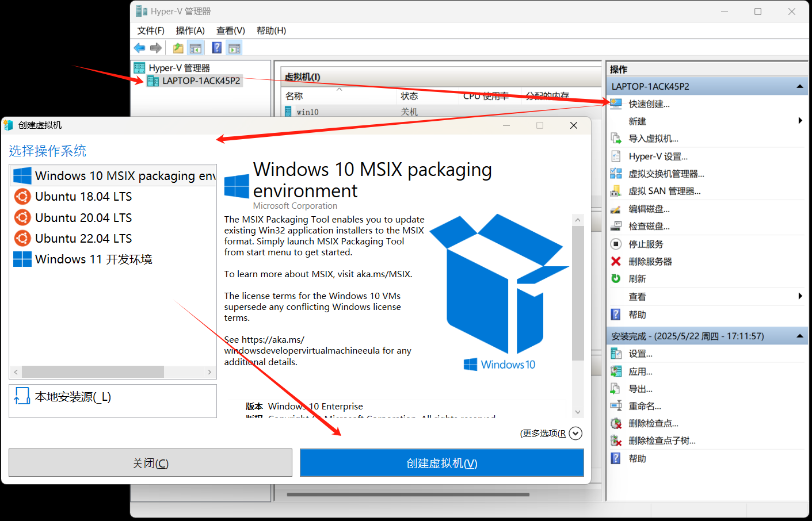
Task: Select Windows 10 MSIX packaging environment entry
Action: tap(113, 175)
